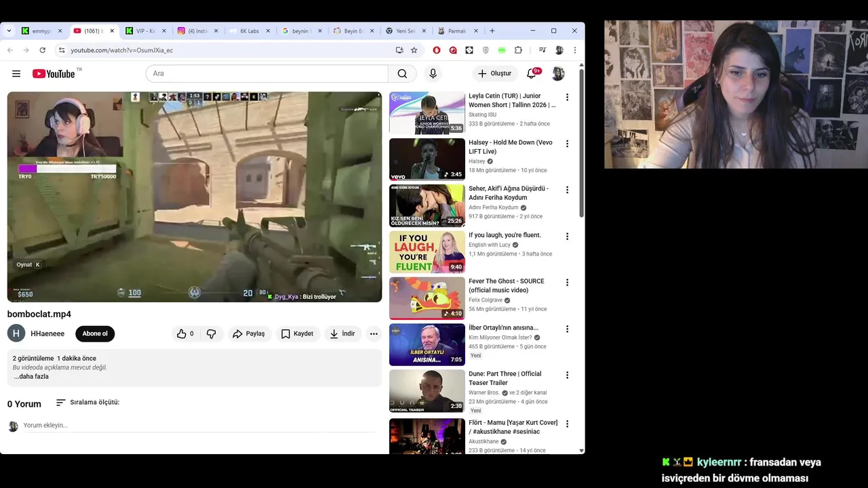This screenshot has width=868, height=488.
Task: Reload the page with the browser refresh icon
Action: pos(42,50)
